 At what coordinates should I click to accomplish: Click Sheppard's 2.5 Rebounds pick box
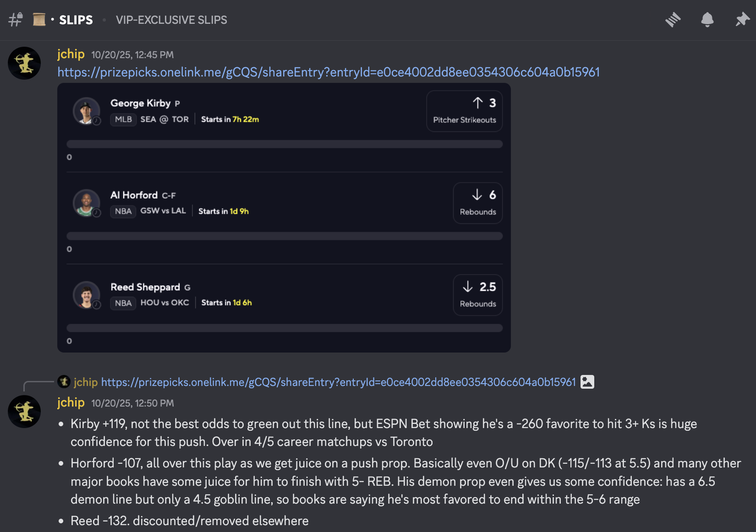click(x=477, y=295)
